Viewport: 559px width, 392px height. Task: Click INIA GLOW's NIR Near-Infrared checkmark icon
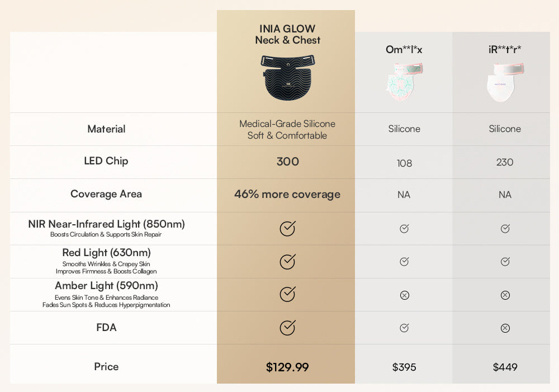coord(287,229)
